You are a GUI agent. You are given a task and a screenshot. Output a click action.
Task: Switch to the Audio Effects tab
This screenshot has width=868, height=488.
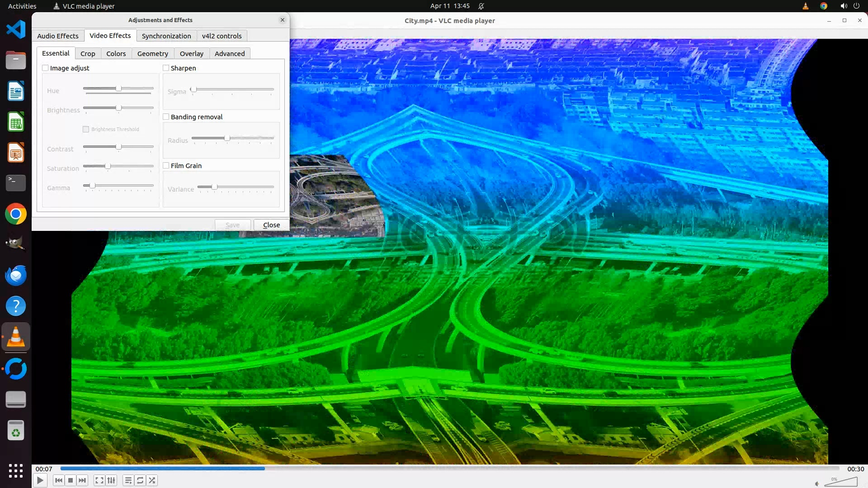(x=58, y=36)
